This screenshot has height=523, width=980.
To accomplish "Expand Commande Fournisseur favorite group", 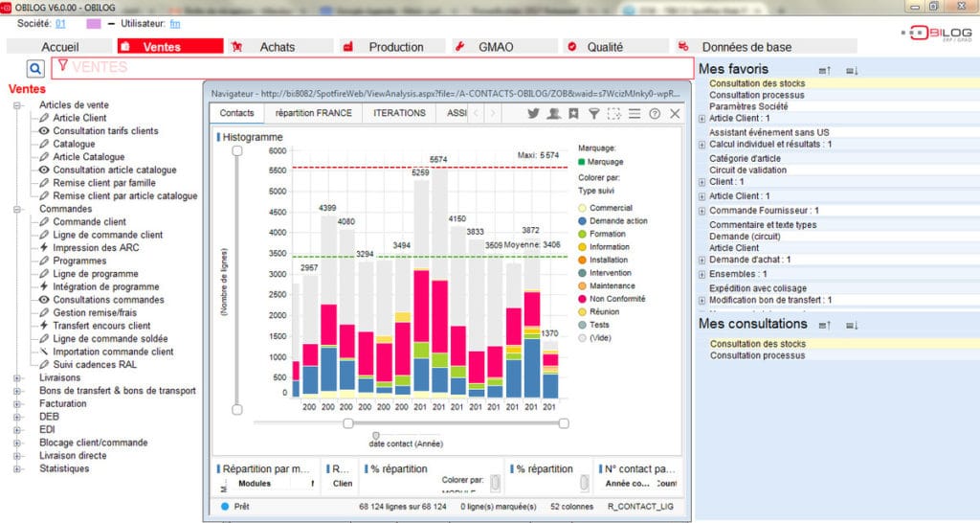I will pos(702,211).
